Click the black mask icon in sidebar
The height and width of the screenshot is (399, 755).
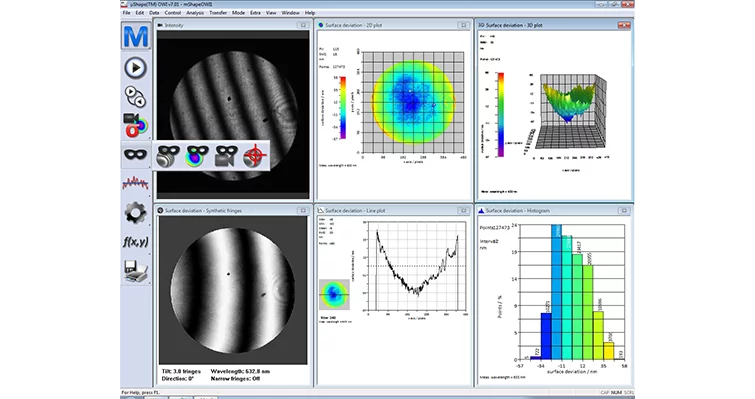point(135,154)
